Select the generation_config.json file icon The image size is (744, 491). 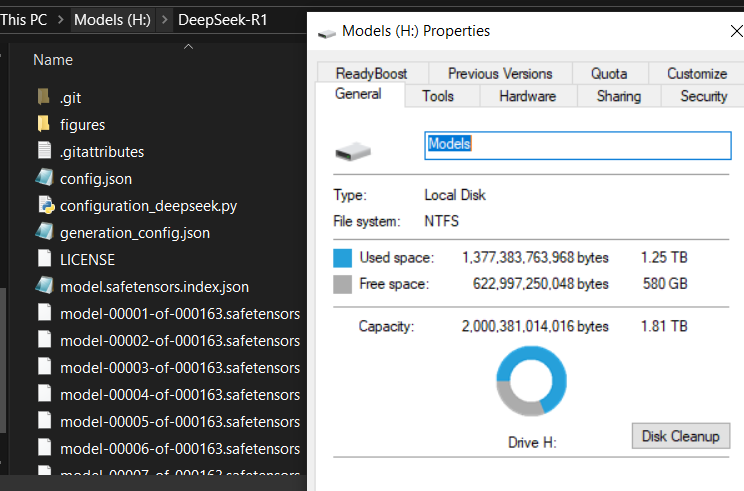45,232
